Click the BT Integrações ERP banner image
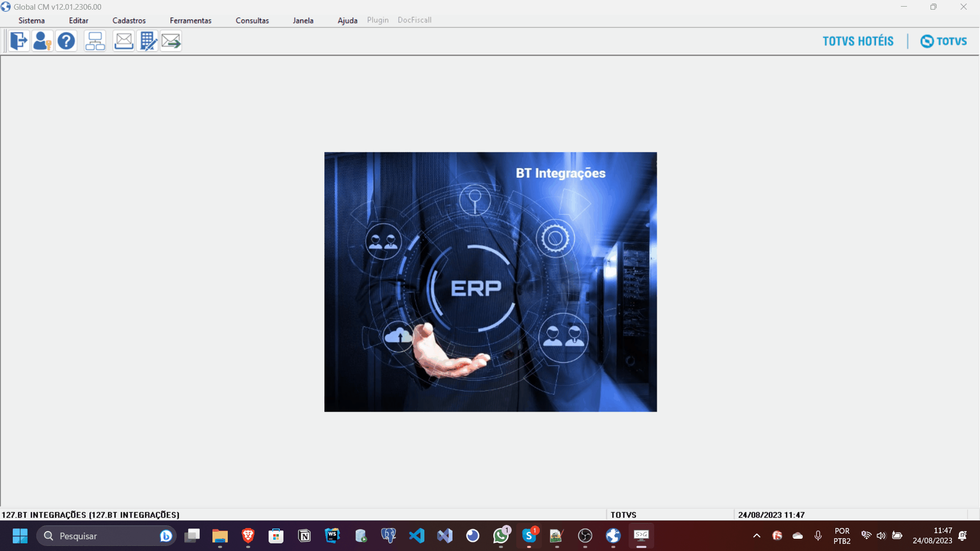 (490, 282)
